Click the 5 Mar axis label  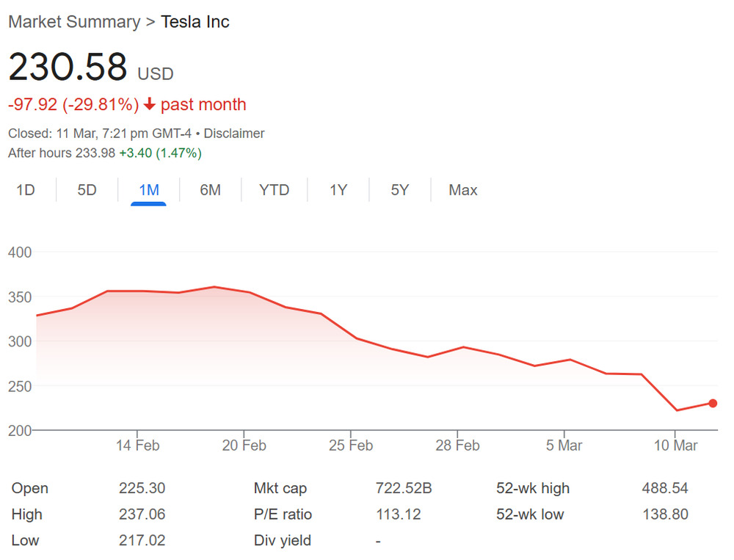(564, 446)
